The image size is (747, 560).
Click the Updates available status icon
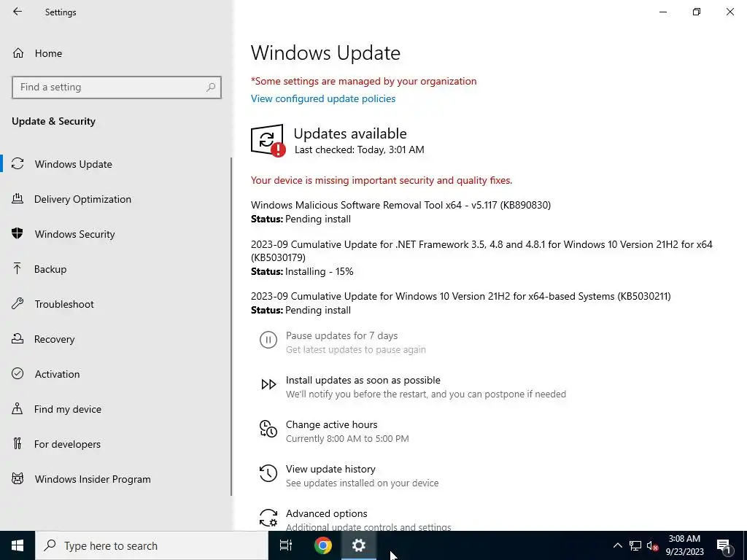coord(268,141)
